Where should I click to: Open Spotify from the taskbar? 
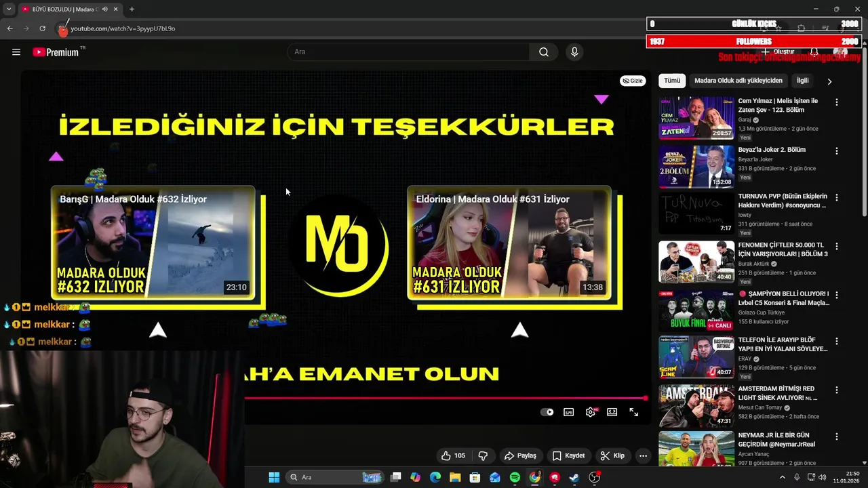(515, 477)
